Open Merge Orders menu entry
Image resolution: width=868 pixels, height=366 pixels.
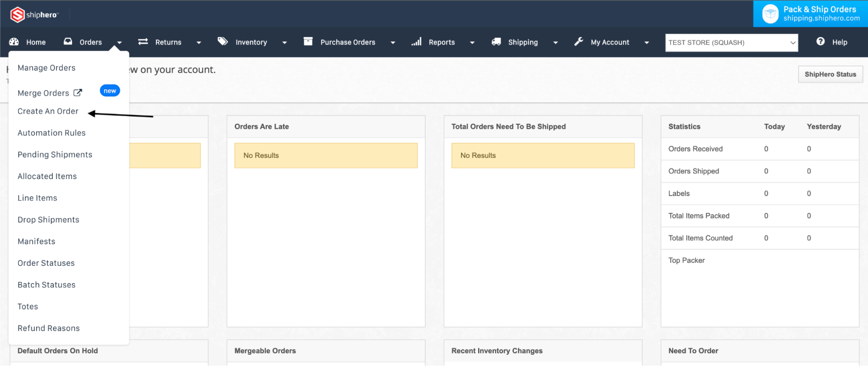(43, 93)
